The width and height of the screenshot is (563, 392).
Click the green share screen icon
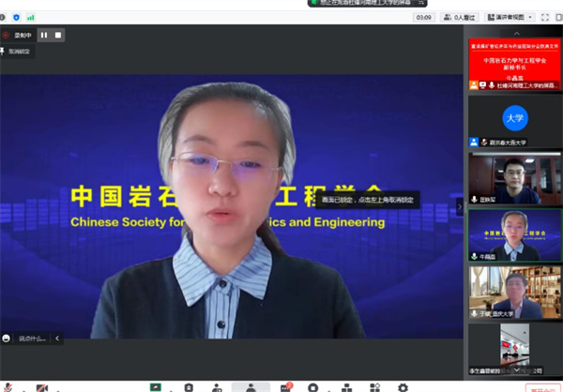(x=155, y=387)
